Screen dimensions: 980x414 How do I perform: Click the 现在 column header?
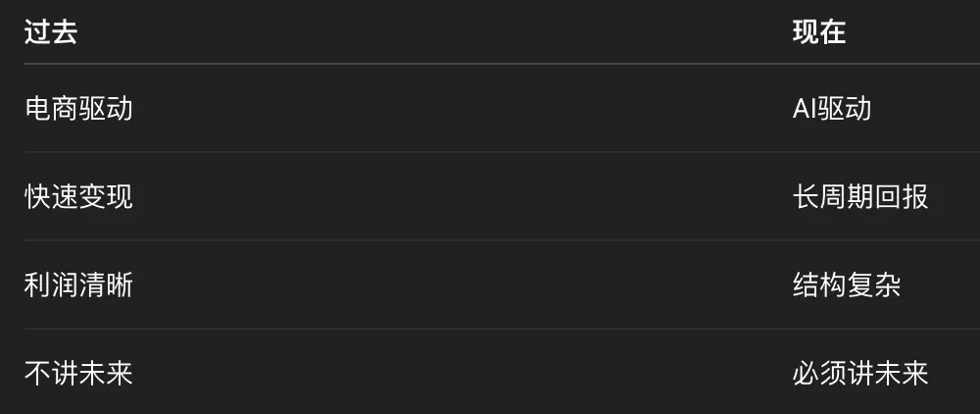click(x=818, y=32)
